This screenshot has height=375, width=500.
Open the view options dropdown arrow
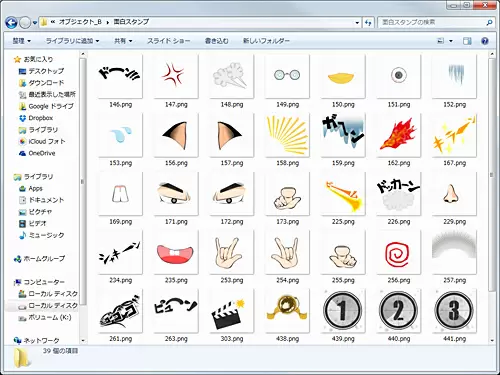coord(451,41)
